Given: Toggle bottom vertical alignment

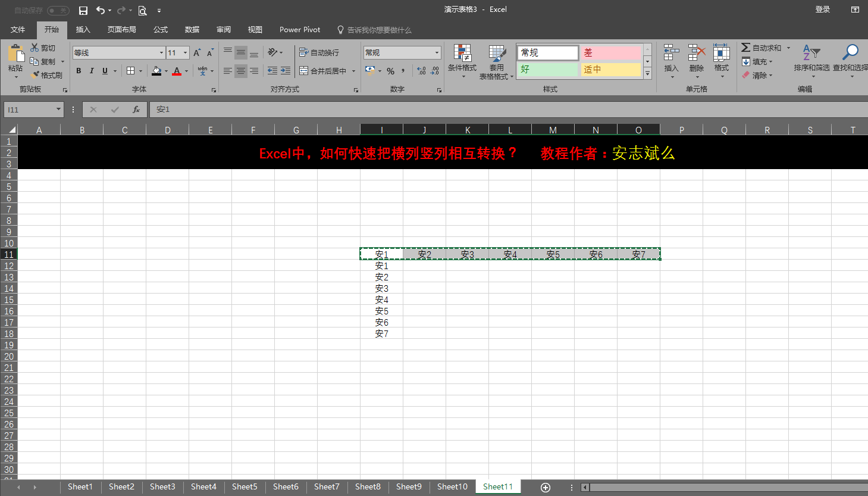Looking at the screenshot, I should 254,52.
